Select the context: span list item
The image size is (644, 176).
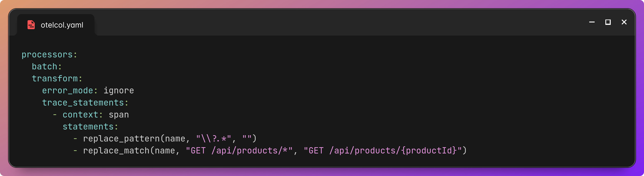tap(91, 114)
